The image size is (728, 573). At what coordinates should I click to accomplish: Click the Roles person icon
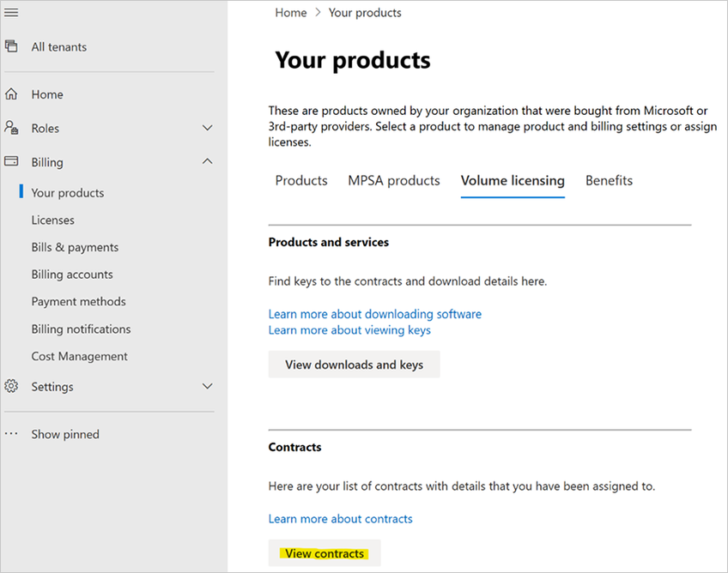tap(11, 128)
